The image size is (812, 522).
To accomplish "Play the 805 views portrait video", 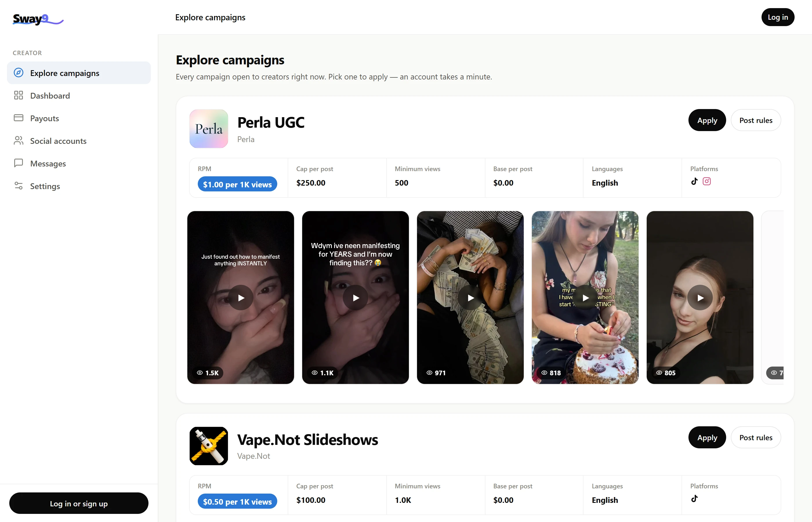I will tap(700, 298).
